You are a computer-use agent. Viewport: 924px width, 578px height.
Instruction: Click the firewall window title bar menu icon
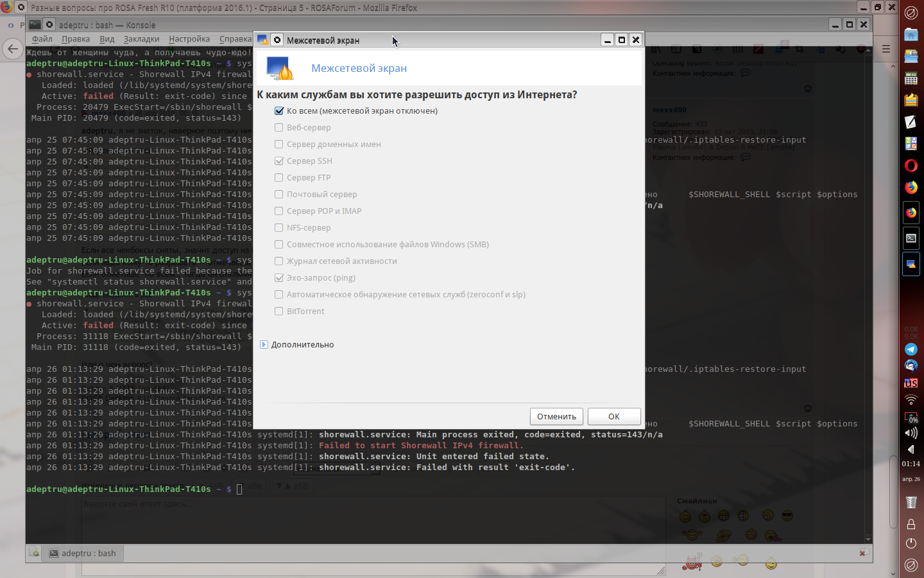pyautogui.click(x=277, y=40)
